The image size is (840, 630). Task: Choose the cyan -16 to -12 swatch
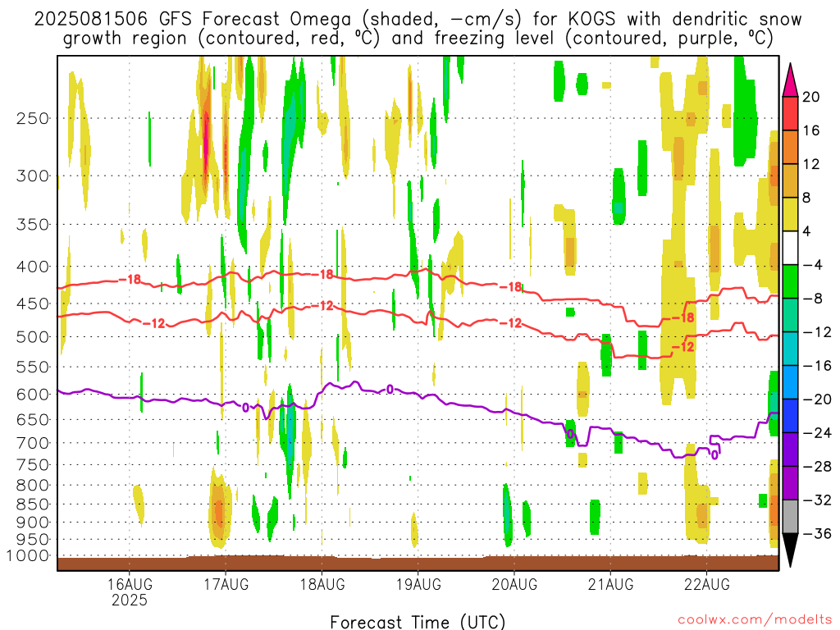[x=790, y=349]
